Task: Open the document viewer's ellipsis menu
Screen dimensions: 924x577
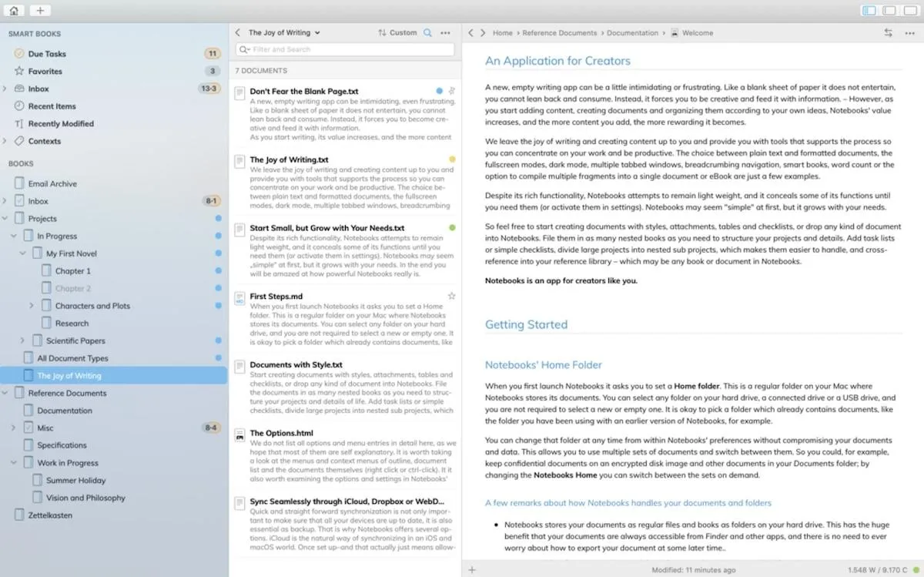Action: 908,32
